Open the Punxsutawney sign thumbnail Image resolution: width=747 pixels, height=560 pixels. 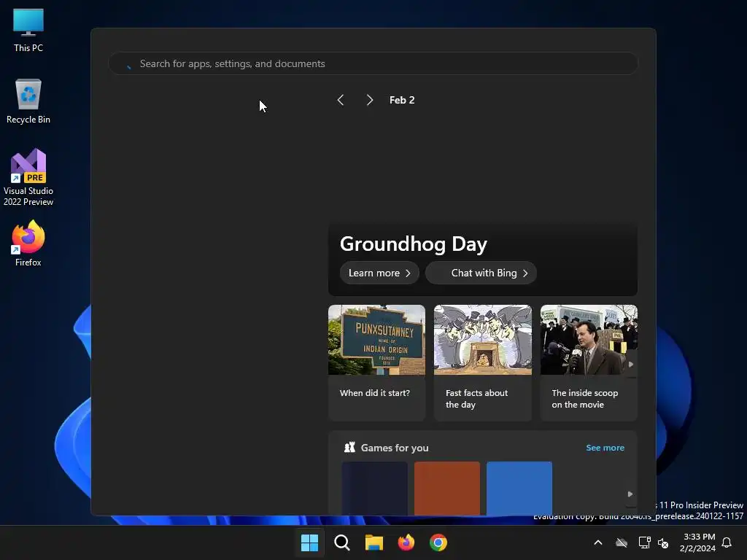point(376,340)
